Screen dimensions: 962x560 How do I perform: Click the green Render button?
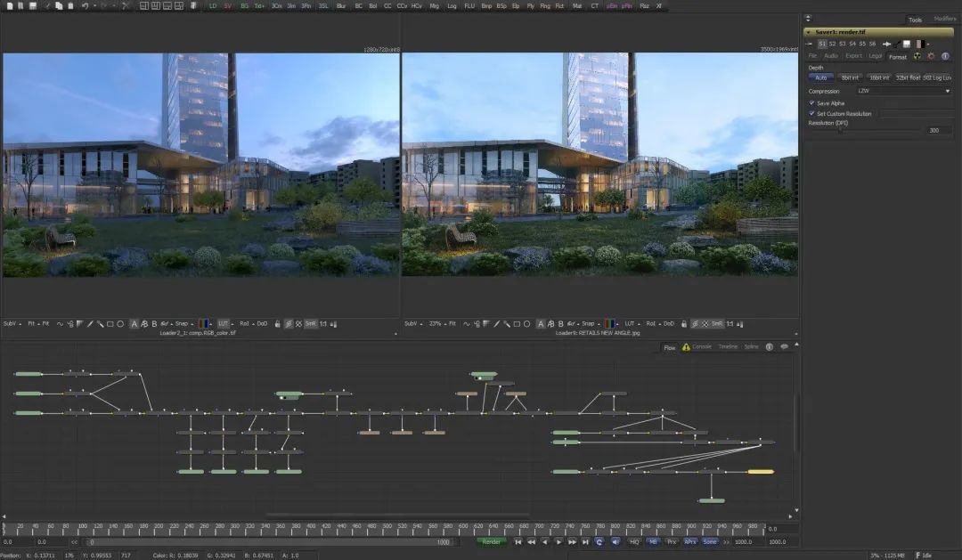491,541
